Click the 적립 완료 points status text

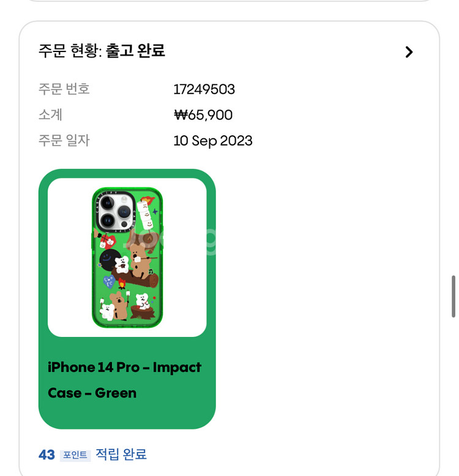pos(121,454)
